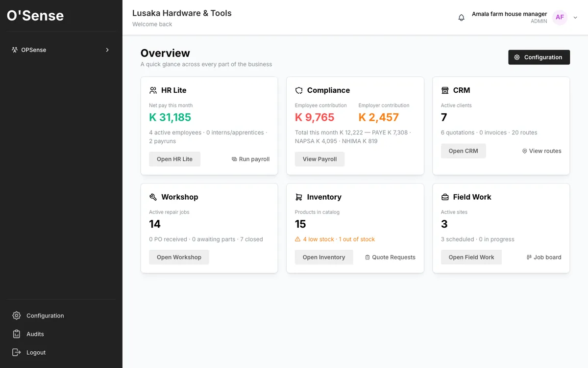
Task: Click the OPSense sidebar icon
Action: tap(15, 50)
